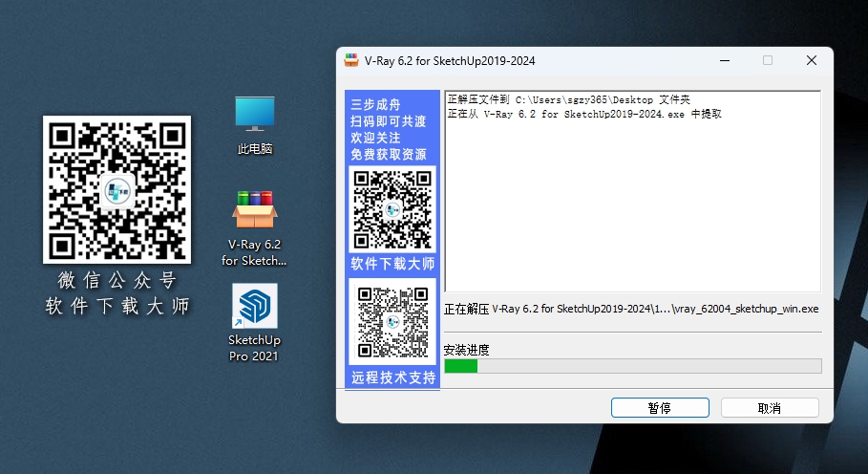Click the 软件下载大师 label in sidebar

coord(392,264)
